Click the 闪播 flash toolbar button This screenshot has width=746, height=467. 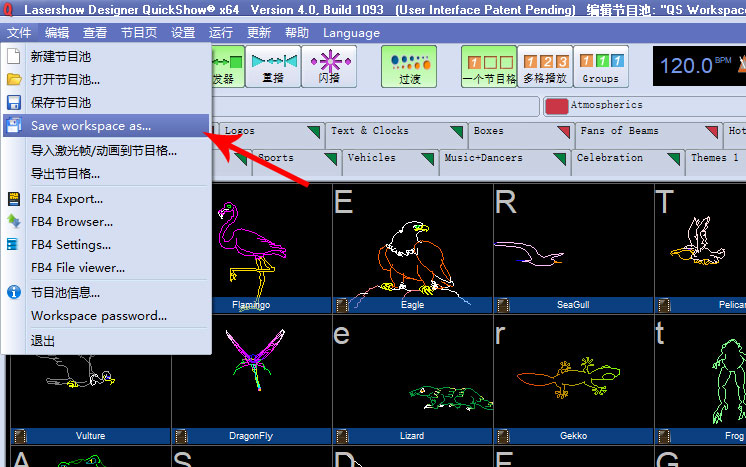point(329,67)
